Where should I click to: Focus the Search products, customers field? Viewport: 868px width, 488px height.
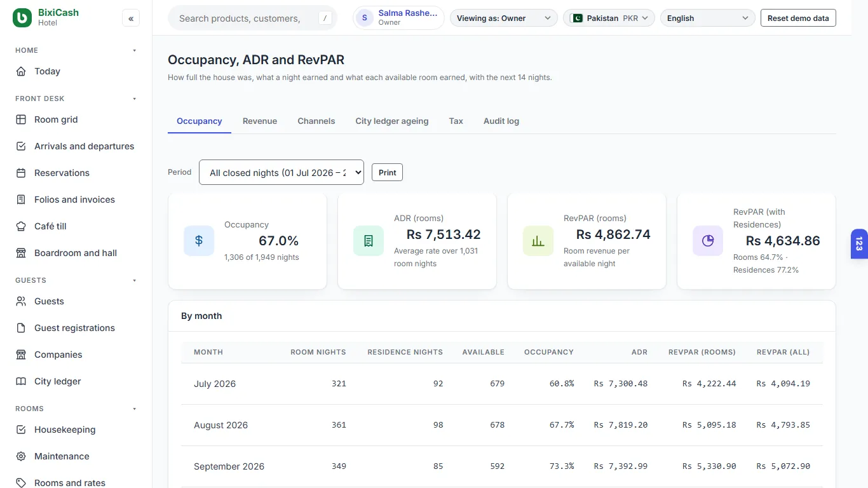pos(252,18)
